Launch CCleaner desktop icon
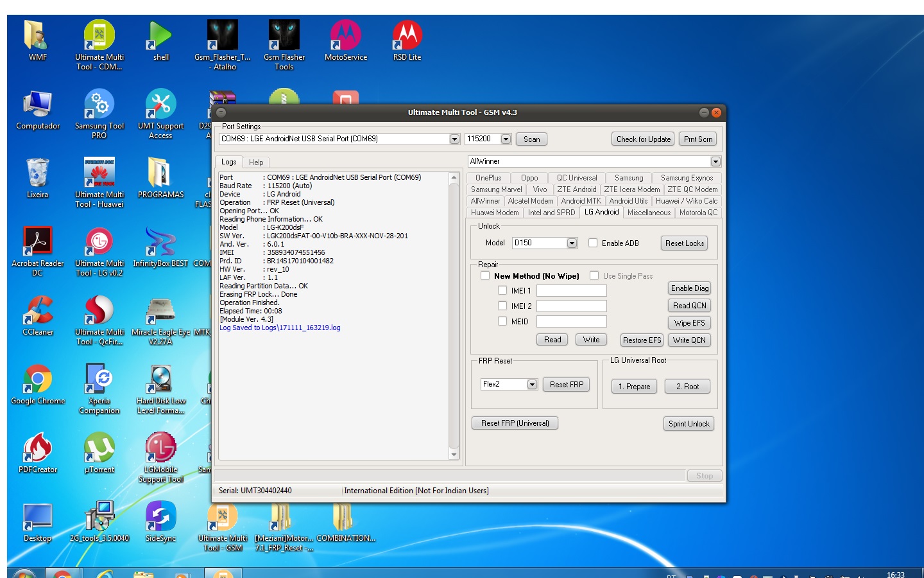Image resolution: width=924 pixels, height=578 pixels. tap(37, 316)
